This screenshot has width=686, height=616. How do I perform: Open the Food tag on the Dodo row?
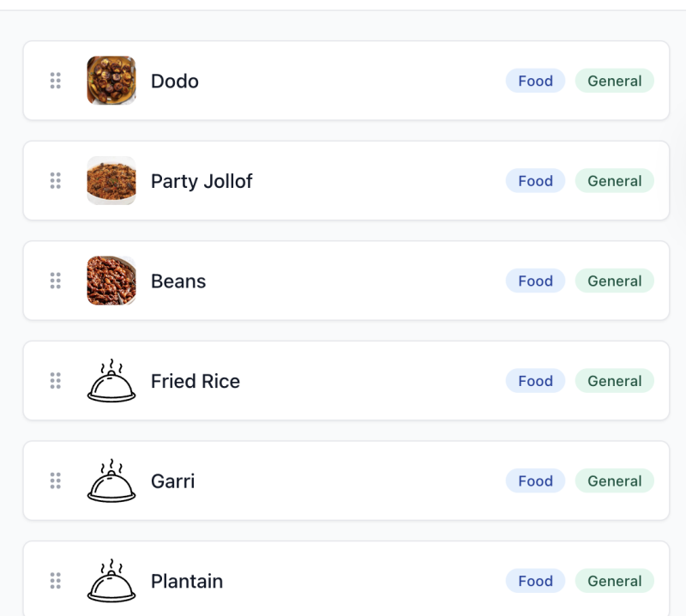(x=535, y=81)
